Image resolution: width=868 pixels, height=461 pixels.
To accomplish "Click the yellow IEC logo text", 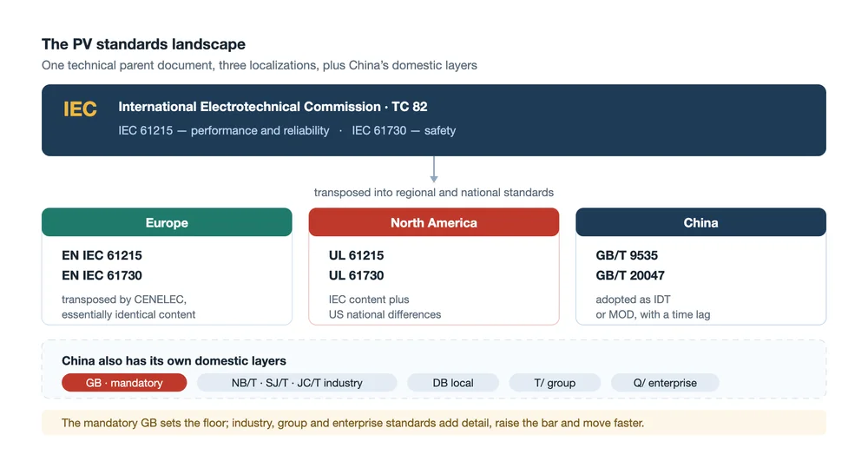I will pyautogui.click(x=80, y=109).
